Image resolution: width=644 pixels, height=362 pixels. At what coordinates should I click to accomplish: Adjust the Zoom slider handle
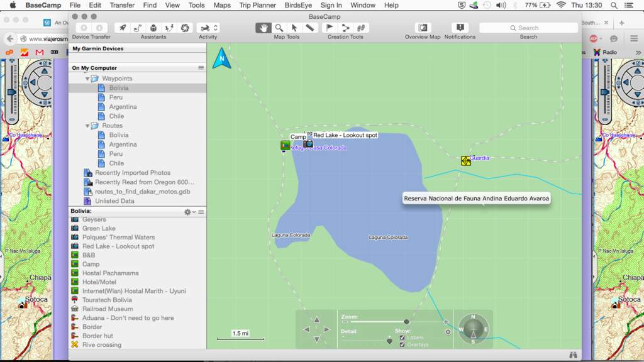click(406, 322)
